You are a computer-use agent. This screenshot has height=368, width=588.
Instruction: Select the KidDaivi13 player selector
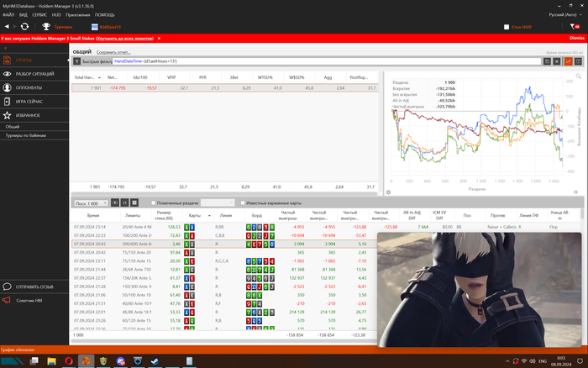click(106, 27)
